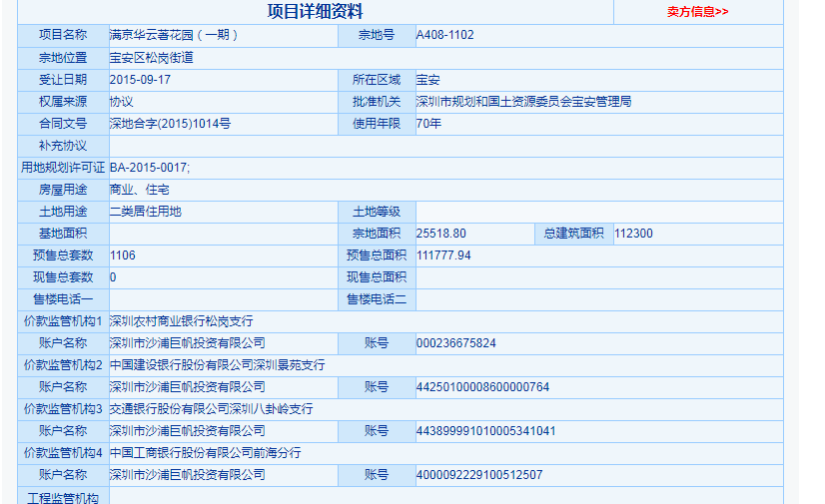Click land use value 二类居住用地
The width and height of the screenshot is (825, 504).
click(146, 212)
